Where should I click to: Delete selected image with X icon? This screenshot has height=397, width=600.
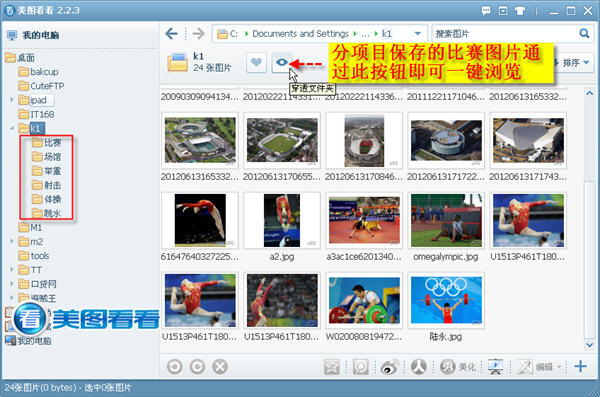click(220, 367)
